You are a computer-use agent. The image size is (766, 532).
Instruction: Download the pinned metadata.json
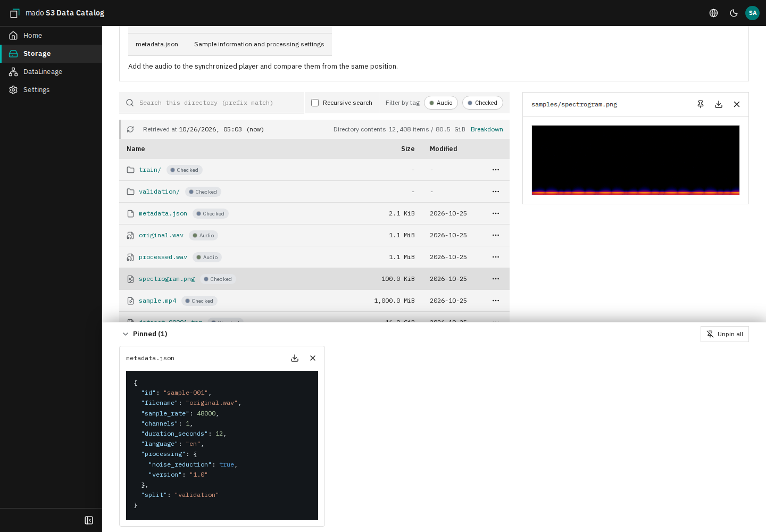tap(295, 358)
